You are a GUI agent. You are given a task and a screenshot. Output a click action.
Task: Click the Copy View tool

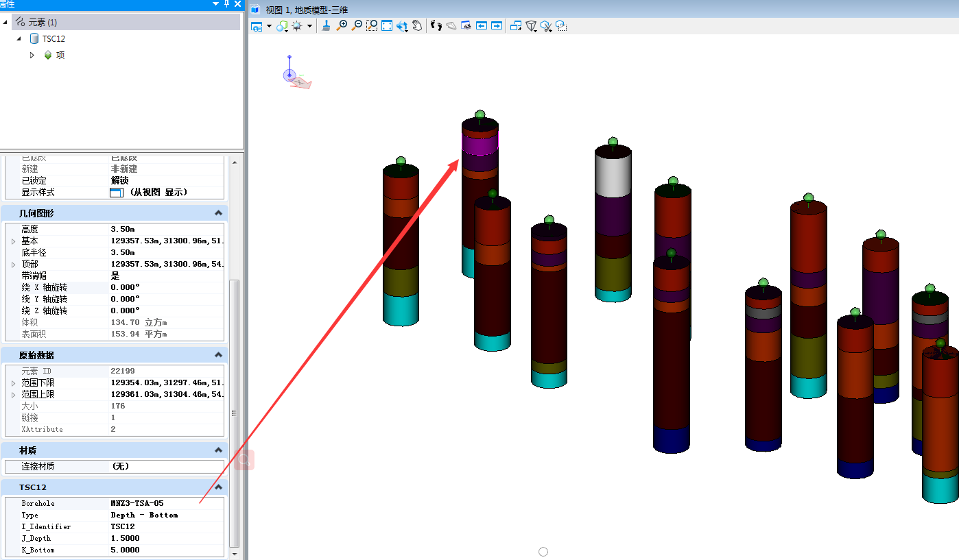coord(516,26)
